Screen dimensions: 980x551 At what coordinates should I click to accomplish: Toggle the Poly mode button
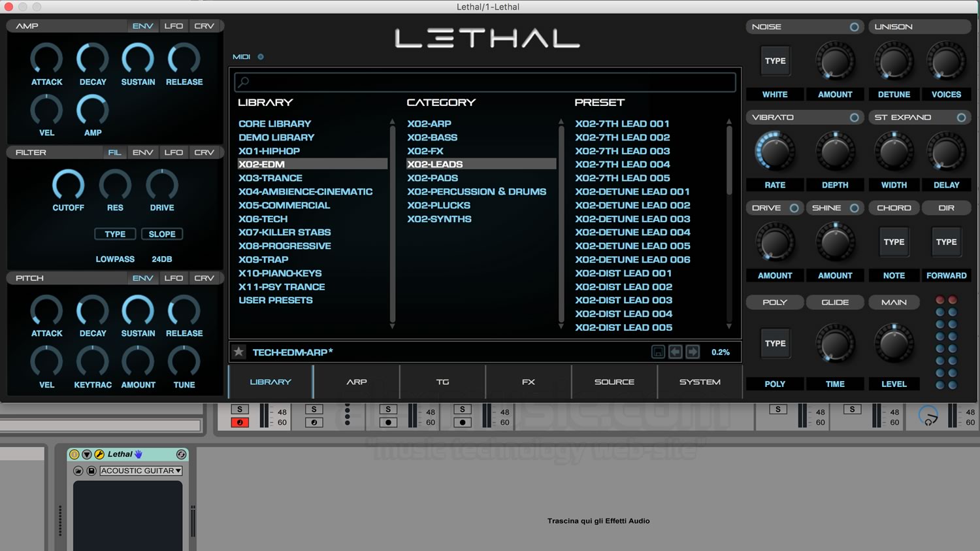[x=775, y=302]
